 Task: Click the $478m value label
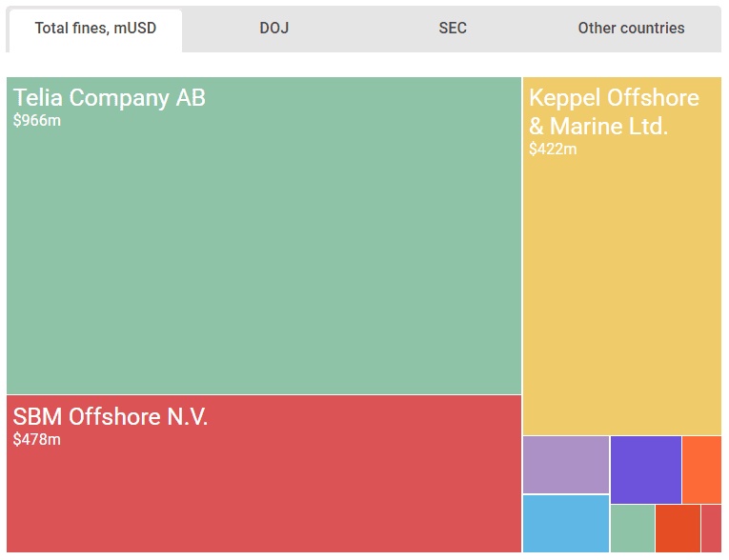click(x=37, y=439)
